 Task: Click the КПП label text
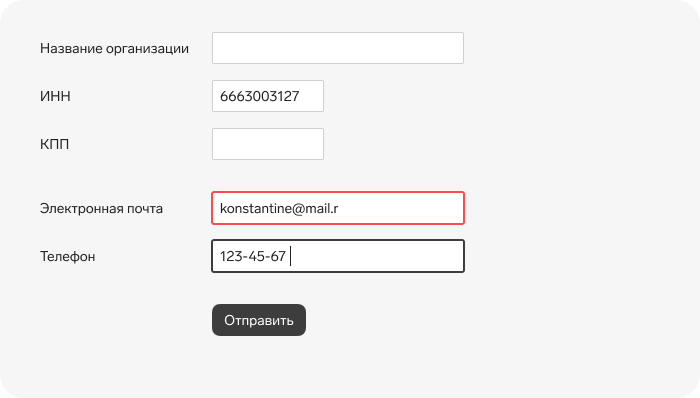coord(54,144)
